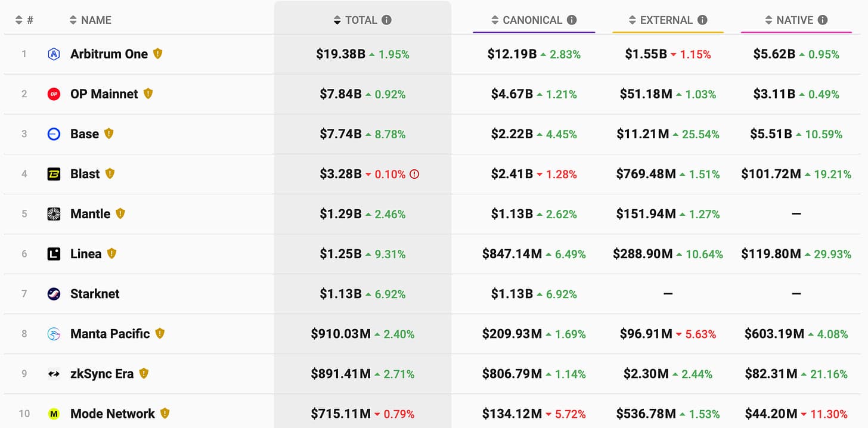Click the OP Mainnet red logo icon
Screen dimensions: 868x428
coord(54,94)
